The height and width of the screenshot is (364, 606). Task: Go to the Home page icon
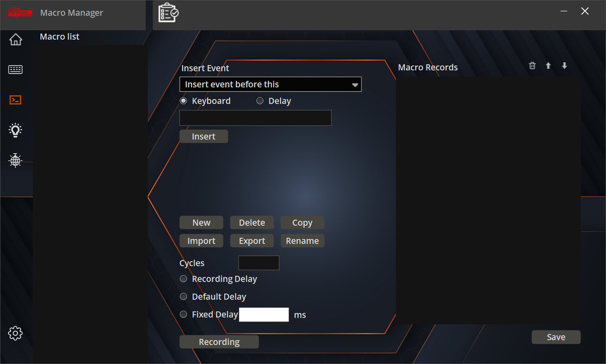coord(15,40)
